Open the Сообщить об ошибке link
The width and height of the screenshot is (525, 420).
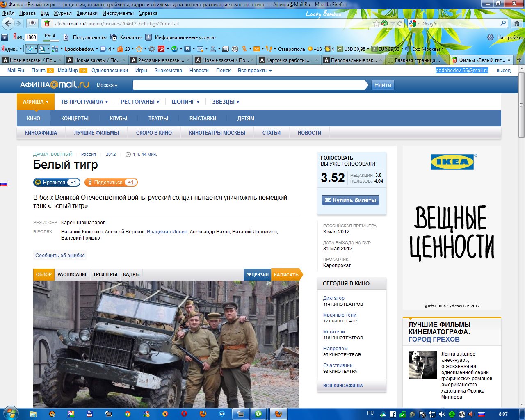coord(60,256)
